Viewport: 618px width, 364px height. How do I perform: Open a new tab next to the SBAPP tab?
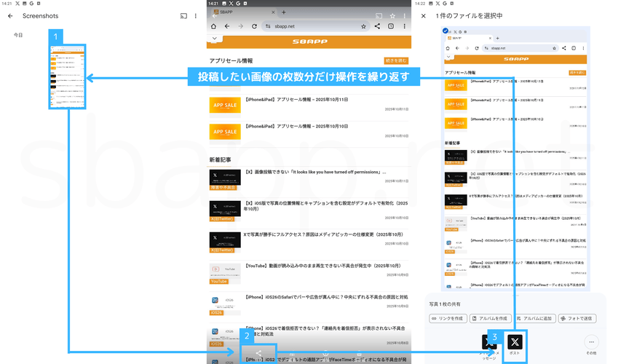(283, 12)
